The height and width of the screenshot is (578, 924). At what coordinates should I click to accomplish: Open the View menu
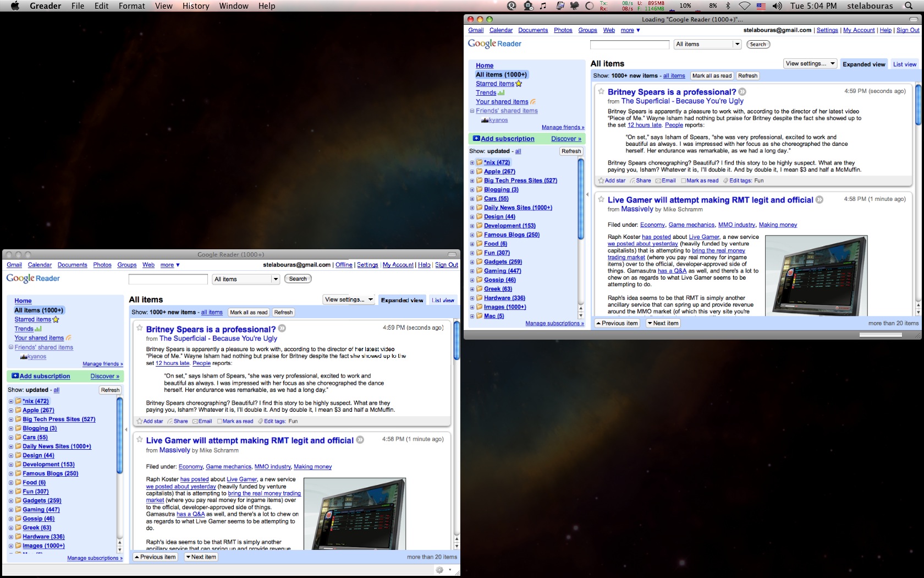tap(164, 6)
